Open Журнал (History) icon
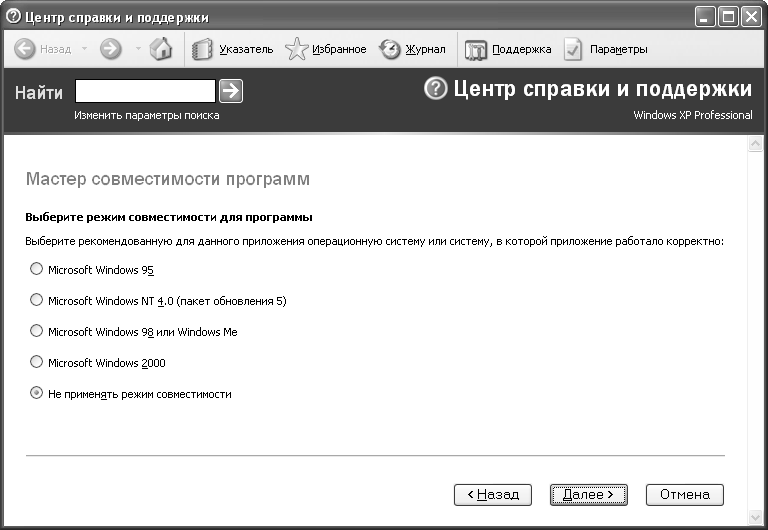The height and width of the screenshot is (530, 768). (390, 49)
